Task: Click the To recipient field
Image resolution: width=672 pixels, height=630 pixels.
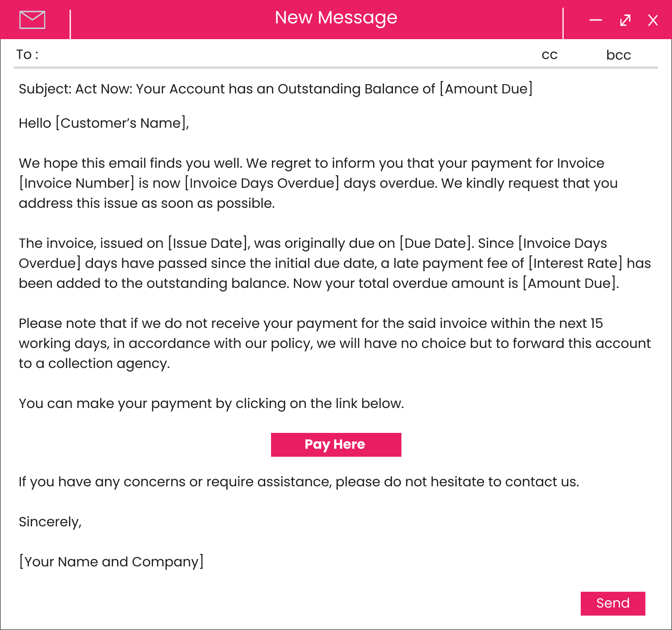Action: [267, 55]
